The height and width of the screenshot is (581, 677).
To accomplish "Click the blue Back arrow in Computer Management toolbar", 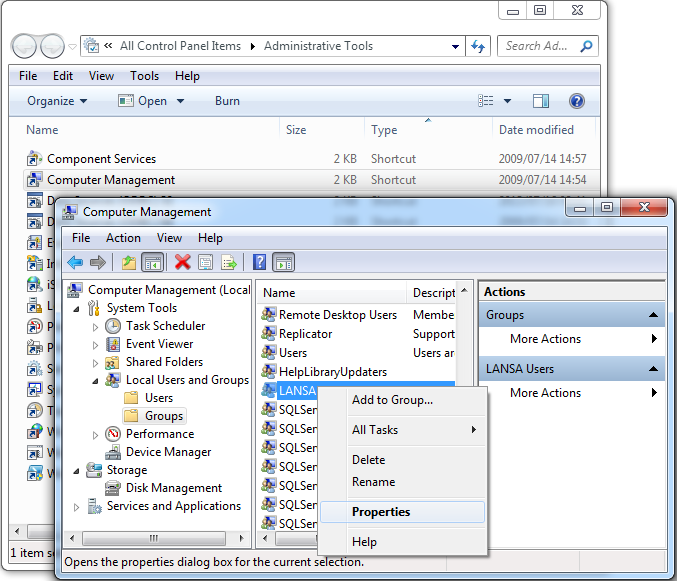I will (x=76, y=262).
